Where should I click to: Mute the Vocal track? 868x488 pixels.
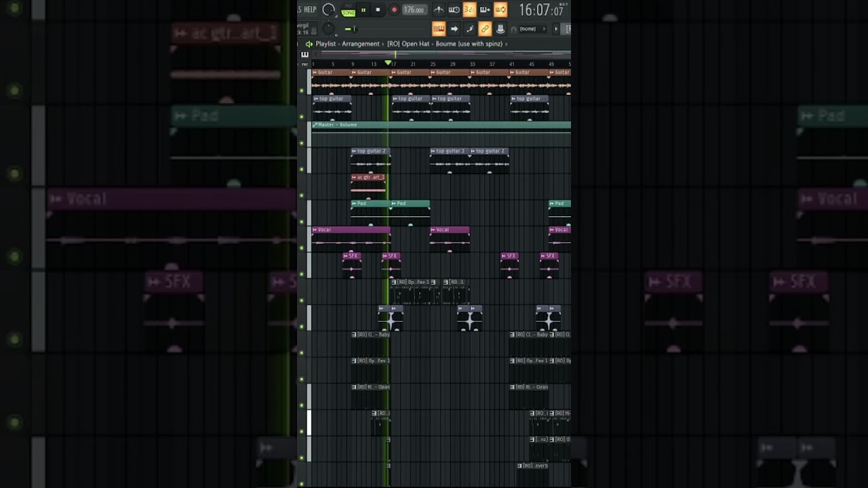(302, 248)
